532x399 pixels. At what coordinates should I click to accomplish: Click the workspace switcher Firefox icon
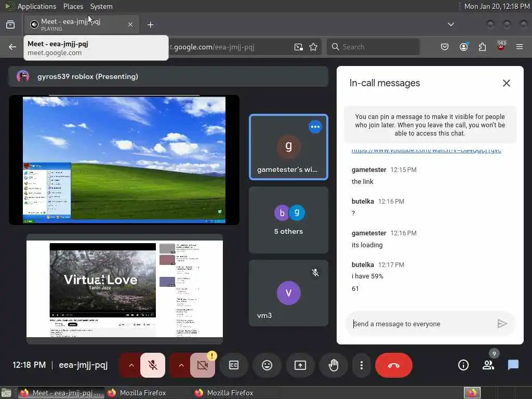472,393
